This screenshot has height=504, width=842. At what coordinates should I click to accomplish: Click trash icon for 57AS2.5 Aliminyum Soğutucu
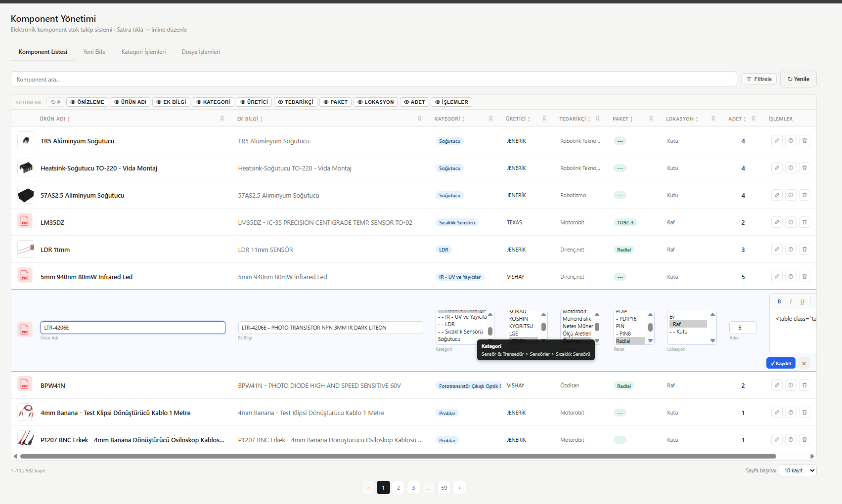coord(804,195)
